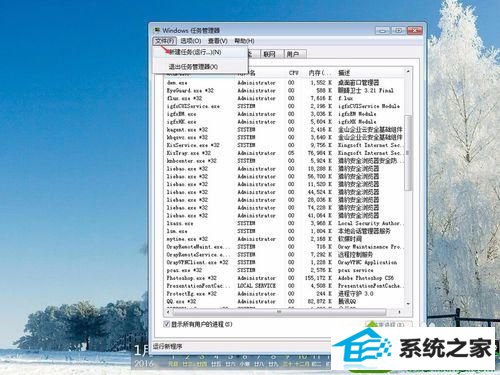This screenshot has height=375, width=500.
Task: Select the OrayRemoteService process
Action: [x=198, y=255]
